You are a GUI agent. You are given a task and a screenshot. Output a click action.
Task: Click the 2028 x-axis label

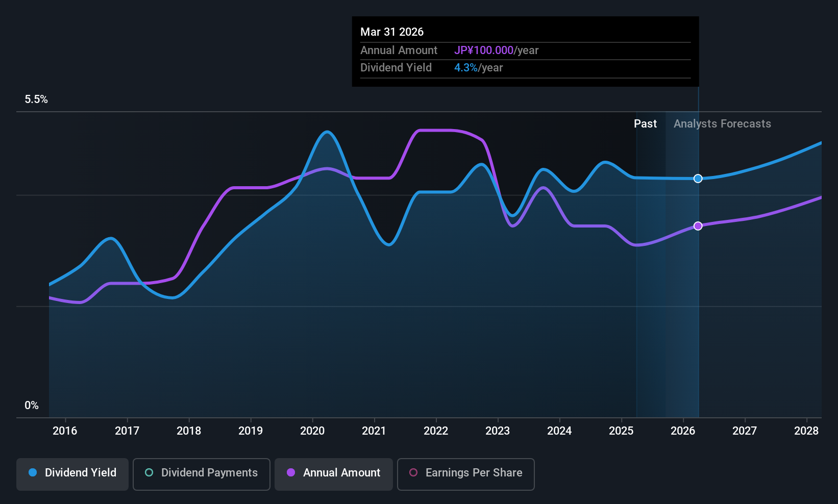pyautogui.click(x=806, y=431)
